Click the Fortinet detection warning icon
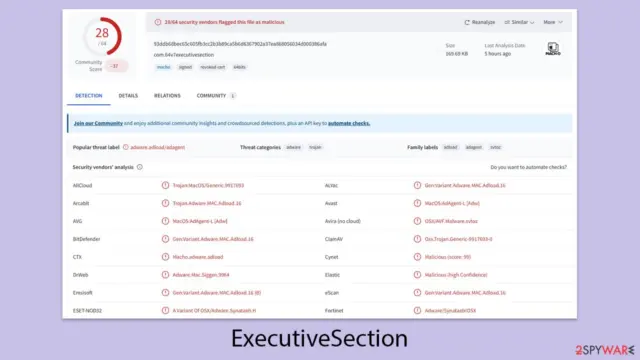 click(417, 311)
